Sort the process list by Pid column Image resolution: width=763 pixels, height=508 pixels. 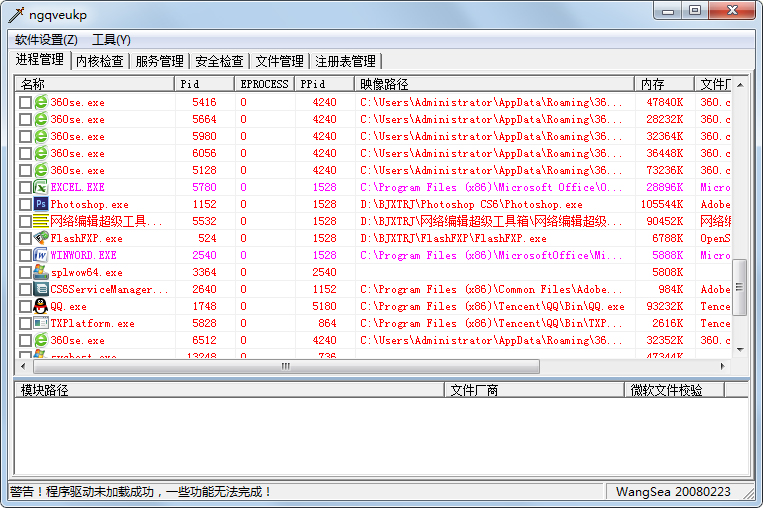point(204,84)
